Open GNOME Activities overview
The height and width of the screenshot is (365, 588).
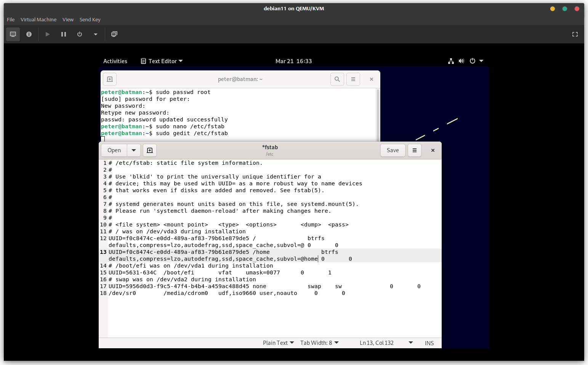(115, 61)
